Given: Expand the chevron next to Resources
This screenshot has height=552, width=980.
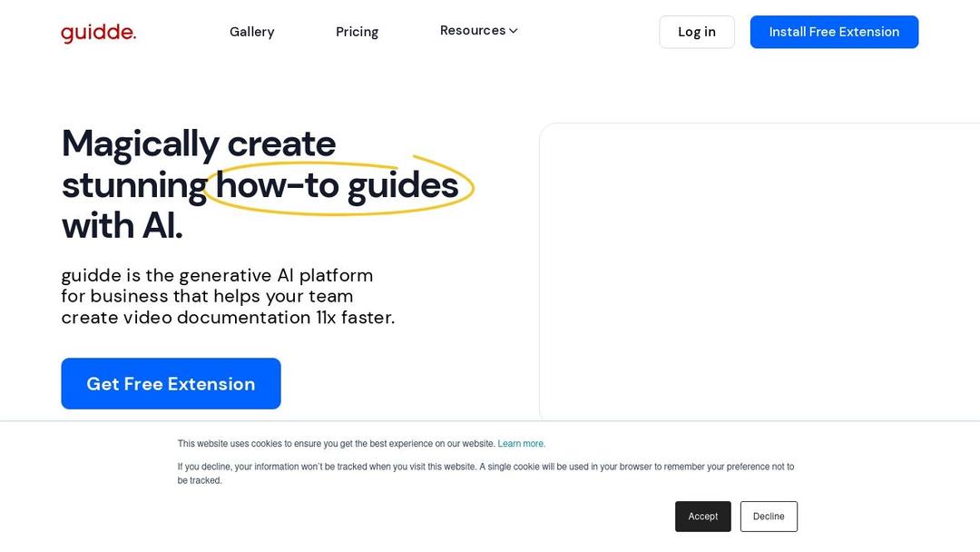Looking at the screenshot, I should [513, 31].
